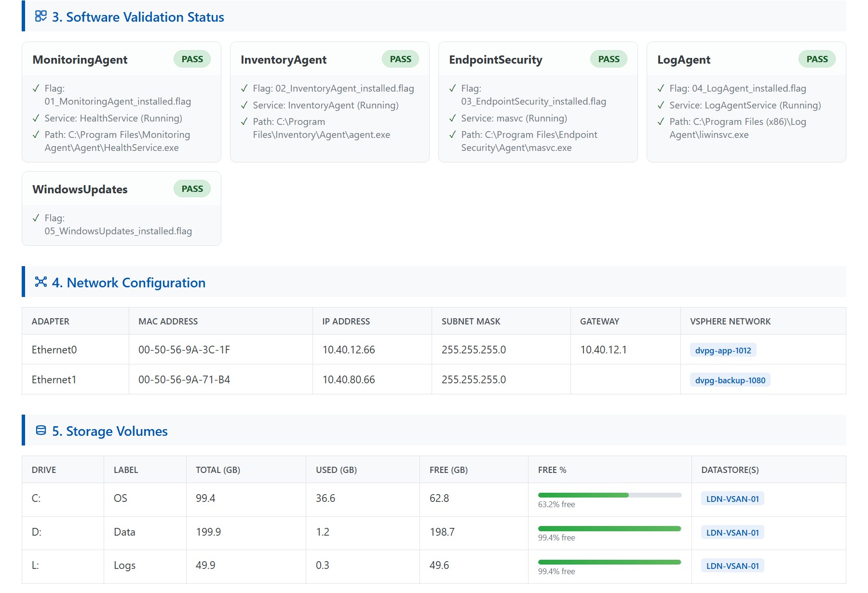Click the LDN-VSAN-01 tag for C: drive
This screenshot has width=868, height=593.
click(732, 499)
